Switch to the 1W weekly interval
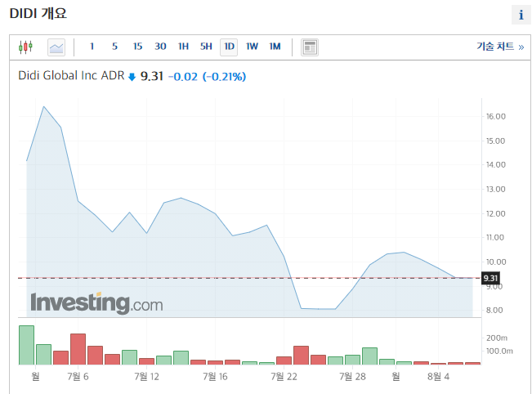The height and width of the screenshot is (394, 532). (x=252, y=47)
